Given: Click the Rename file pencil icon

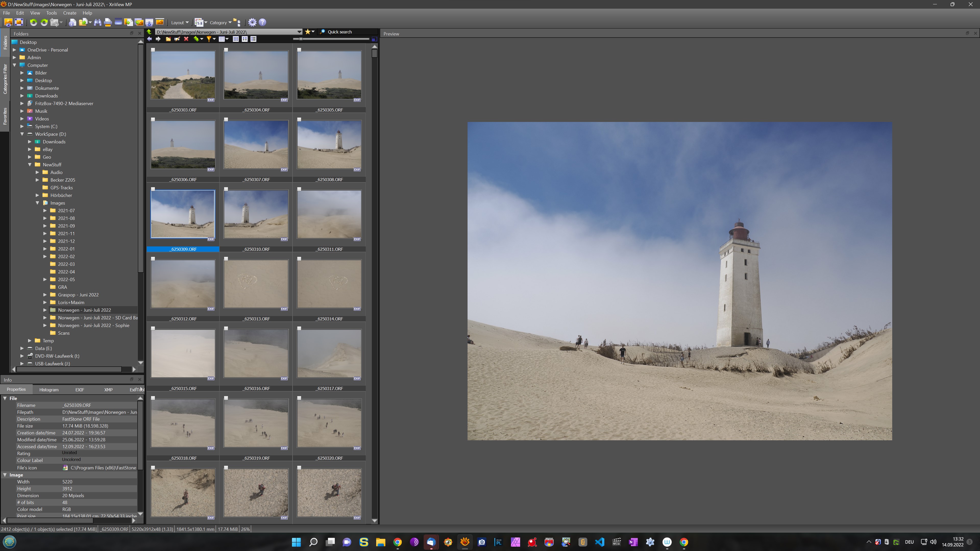Looking at the screenshot, I should (x=177, y=39).
